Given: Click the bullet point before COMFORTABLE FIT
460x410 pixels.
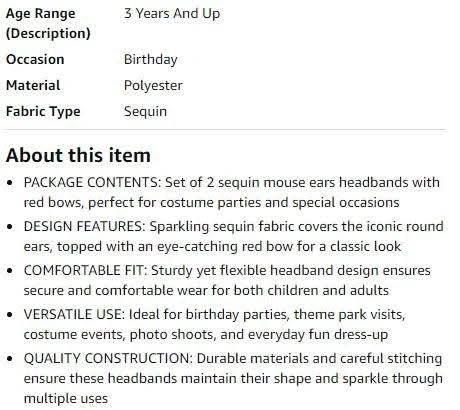Looking at the screenshot, I should [x=10, y=271].
